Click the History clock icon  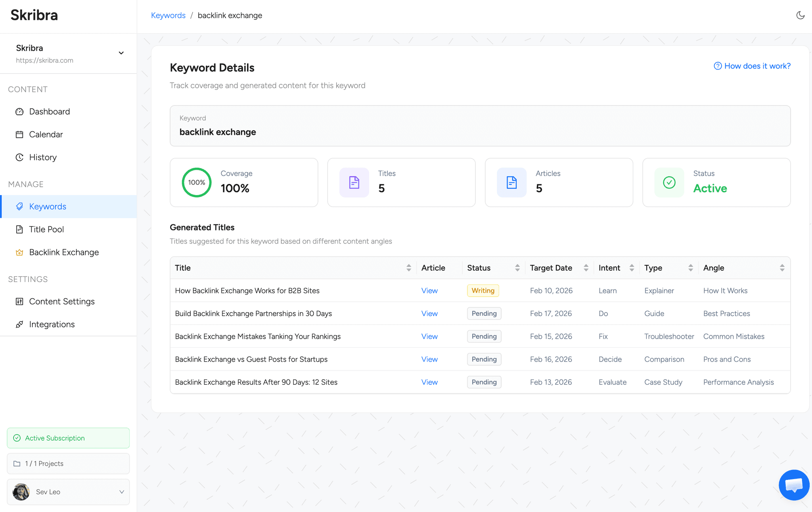[x=19, y=157]
